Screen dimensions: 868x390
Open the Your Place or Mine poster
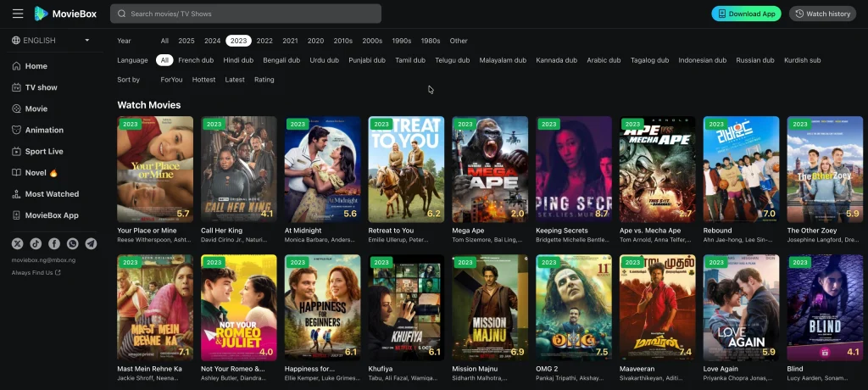coord(155,169)
